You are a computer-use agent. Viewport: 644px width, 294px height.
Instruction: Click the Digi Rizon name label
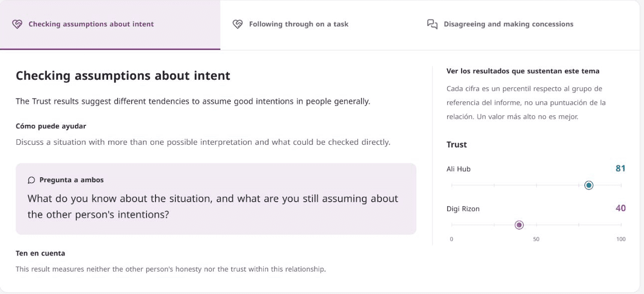click(463, 209)
